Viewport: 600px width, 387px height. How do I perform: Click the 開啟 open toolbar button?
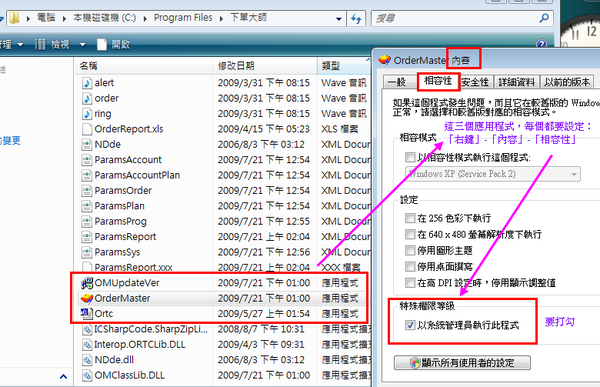click(x=114, y=45)
